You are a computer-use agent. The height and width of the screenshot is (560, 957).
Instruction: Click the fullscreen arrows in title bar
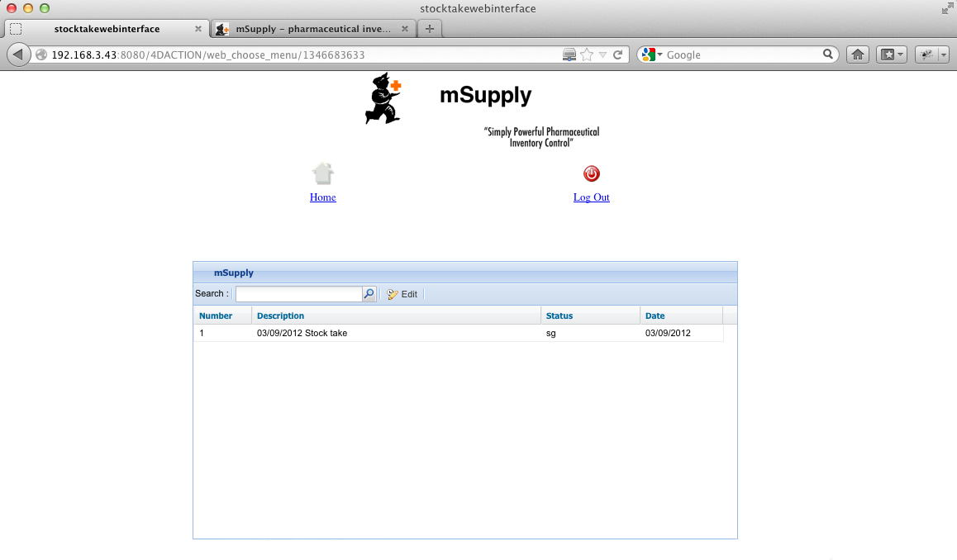[x=947, y=8]
